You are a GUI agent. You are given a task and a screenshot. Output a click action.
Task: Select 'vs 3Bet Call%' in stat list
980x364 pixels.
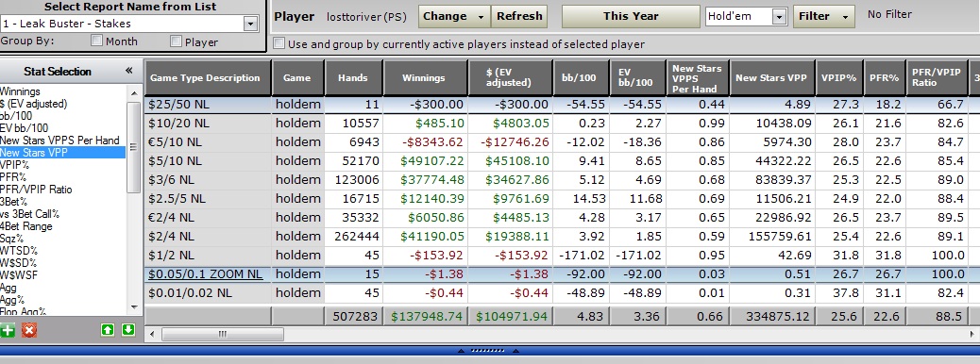(x=30, y=214)
